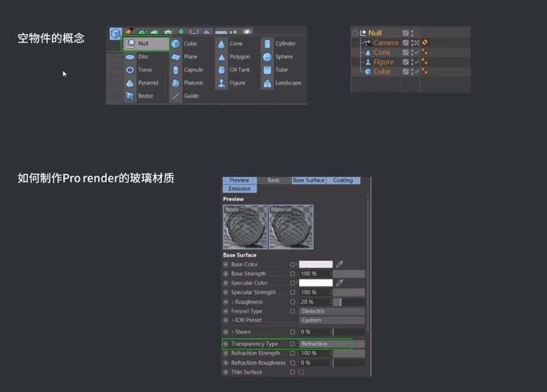
Task: Add a Cone primitive
Action: coord(230,43)
